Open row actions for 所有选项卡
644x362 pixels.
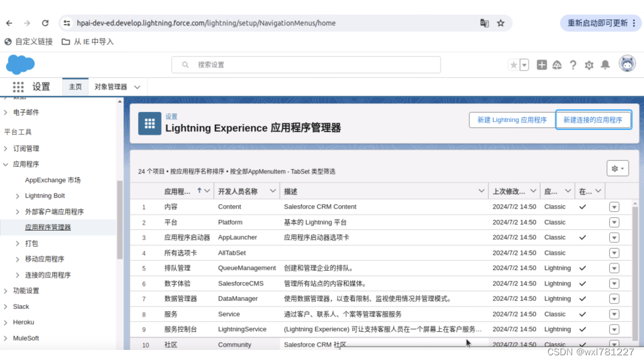[x=614, y=253]
